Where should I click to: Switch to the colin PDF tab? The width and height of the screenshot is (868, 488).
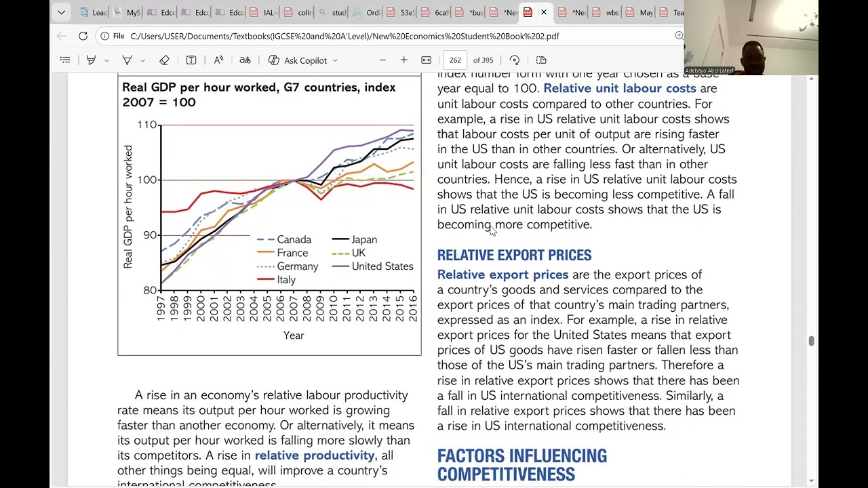(x=298, y=12)
